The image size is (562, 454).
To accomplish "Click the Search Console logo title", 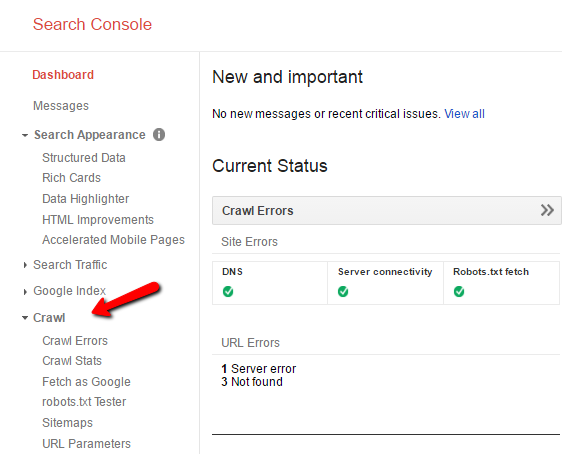I will [92, 24].
